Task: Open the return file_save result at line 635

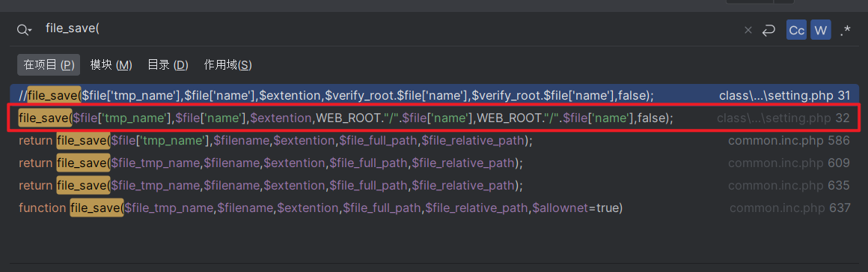Action: pyautogui.click(x=434, y=186)
